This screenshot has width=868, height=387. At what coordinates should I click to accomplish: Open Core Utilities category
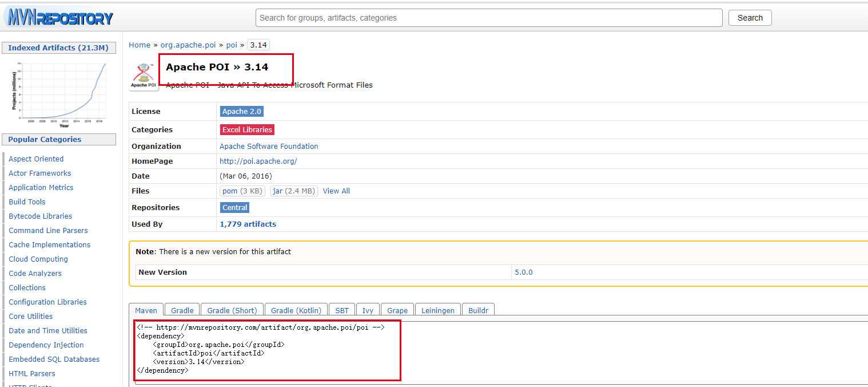tap(31, 317)
